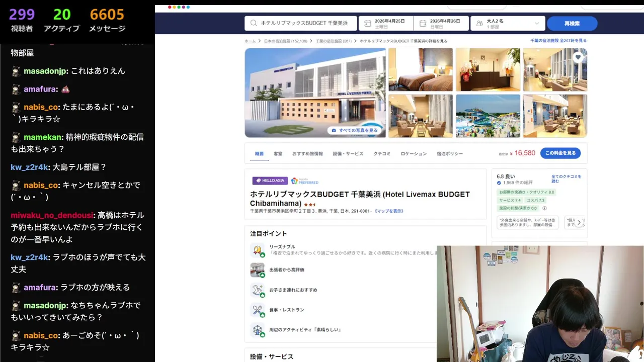Screen dimensions: 644x362
Task: Open the main hotel exterior photo
Action: pyautogui.click(x=315, y=93)
